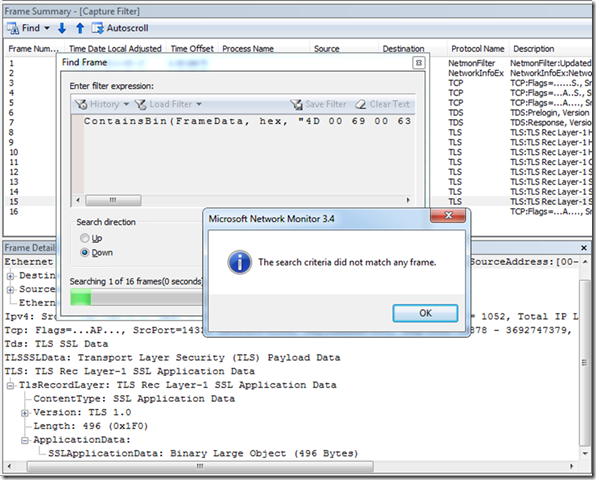
Task: Jump to next match with blue down arrow
Action: 62,28
